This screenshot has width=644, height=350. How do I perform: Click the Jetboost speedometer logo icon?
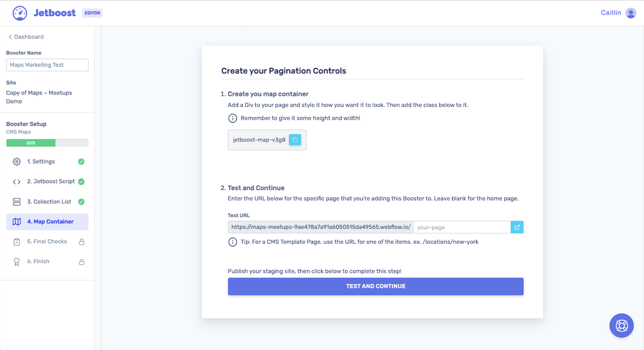(20, 13)
